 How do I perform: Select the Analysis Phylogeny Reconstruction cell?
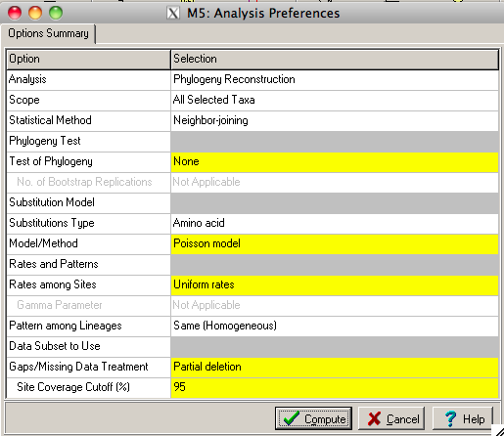335,80
